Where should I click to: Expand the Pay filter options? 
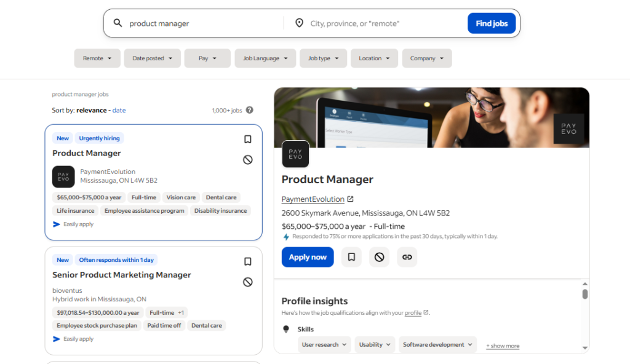pos(207,58)
